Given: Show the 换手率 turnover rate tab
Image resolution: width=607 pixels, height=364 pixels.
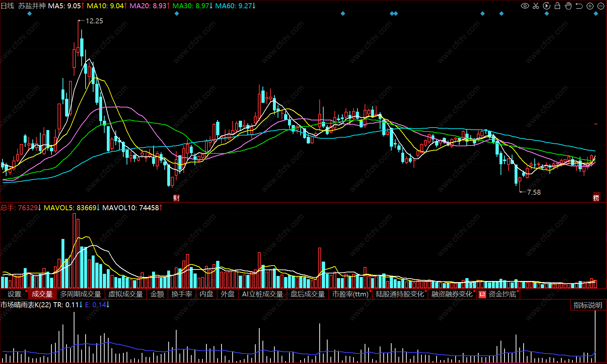Looking at the screenshot, I should pos(182,294).
